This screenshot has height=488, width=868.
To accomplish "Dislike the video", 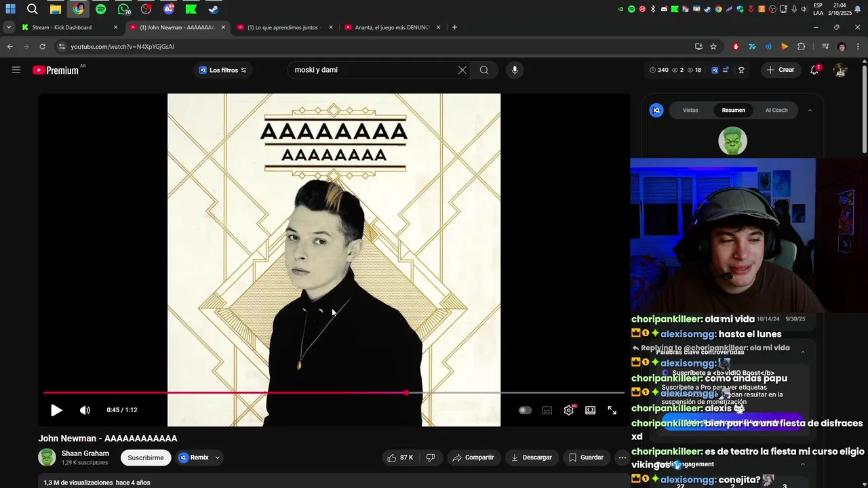I will pyautogui.click(x=431, y=457).
